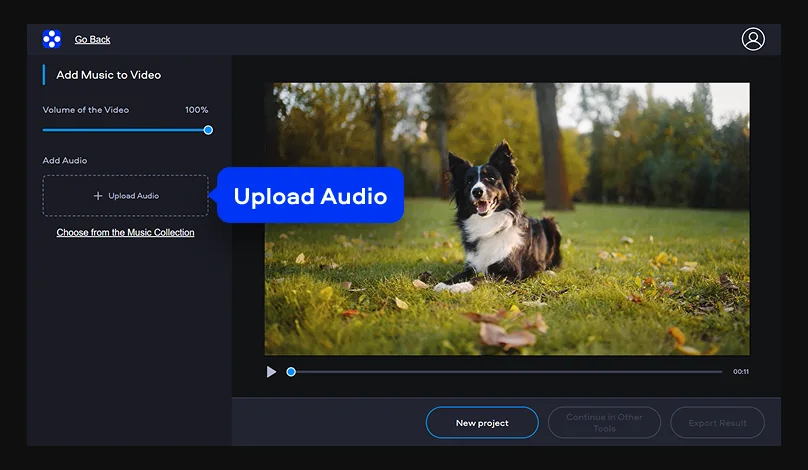Click the video volume slider handle
The image size is (808, 470).
(x=208, y=130)
